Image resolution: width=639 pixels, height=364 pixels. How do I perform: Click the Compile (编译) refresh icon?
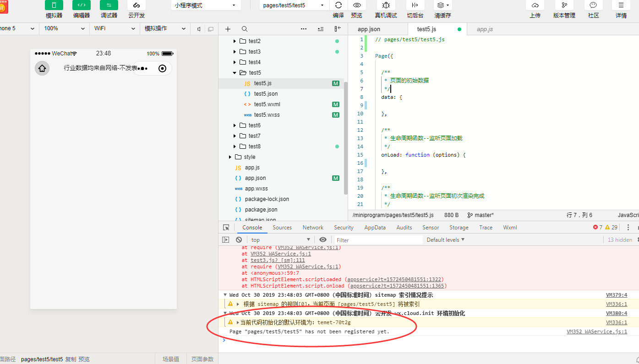338,5
